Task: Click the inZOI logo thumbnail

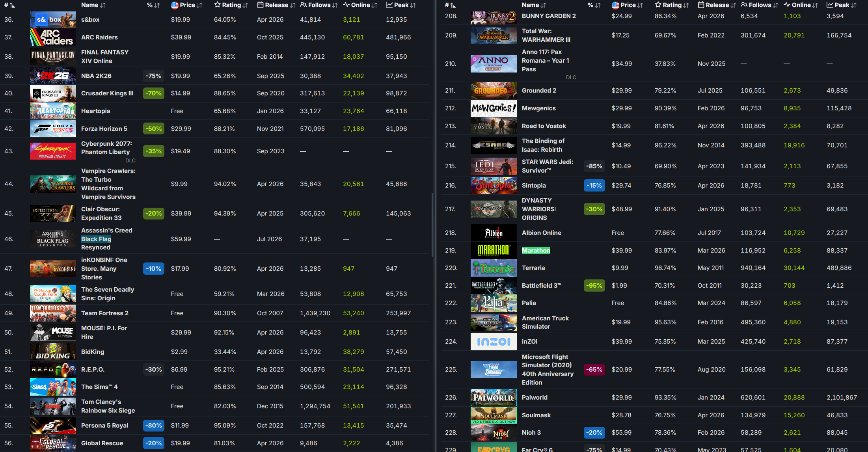Action: tap(494, 342)
